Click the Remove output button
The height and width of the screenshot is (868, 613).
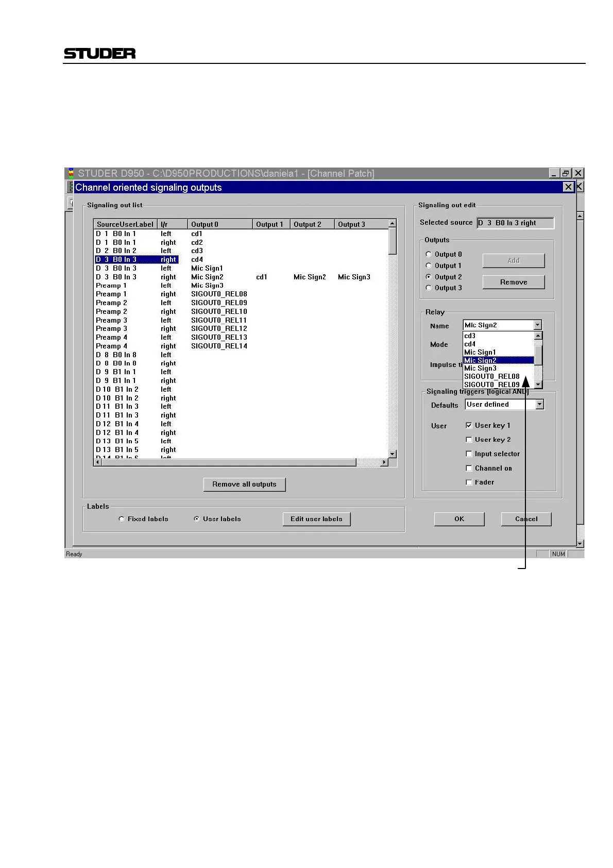pos(514,282)
